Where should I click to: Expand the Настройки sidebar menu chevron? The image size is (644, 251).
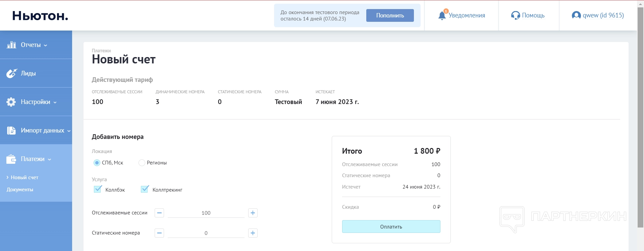(x=55, y=102)
